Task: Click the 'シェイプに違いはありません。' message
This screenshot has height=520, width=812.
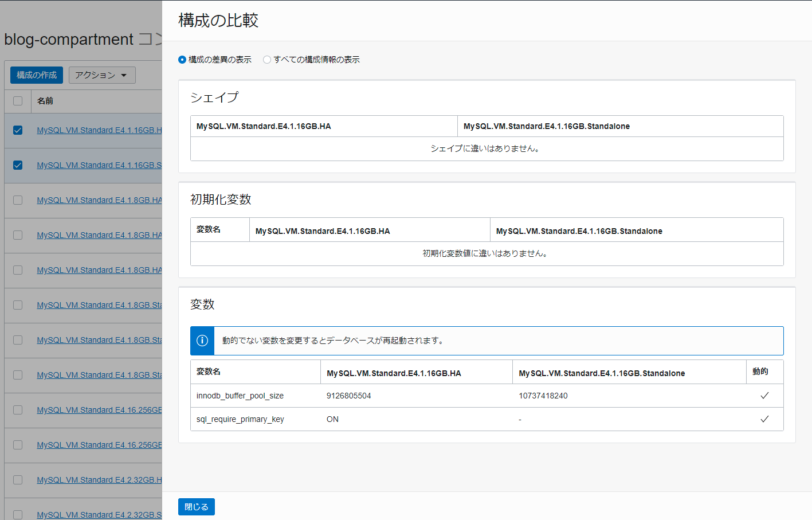Action: click(487, 148)
